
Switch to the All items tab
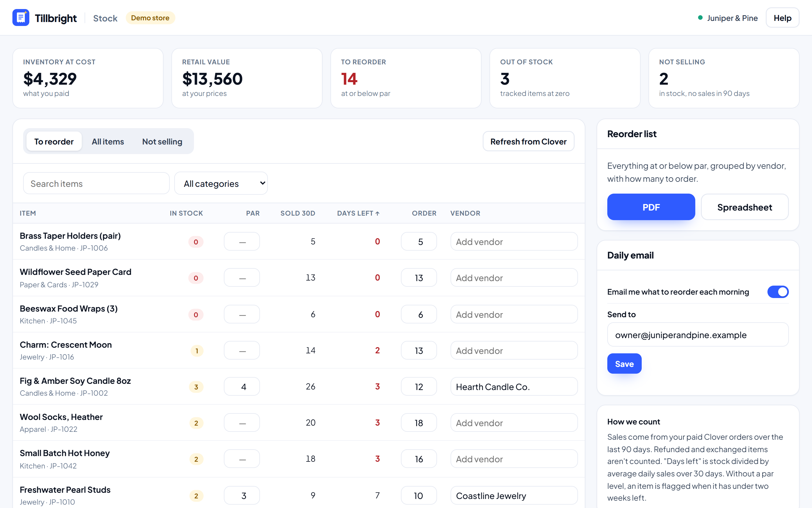pyautogui.click(x=108, y=141)
